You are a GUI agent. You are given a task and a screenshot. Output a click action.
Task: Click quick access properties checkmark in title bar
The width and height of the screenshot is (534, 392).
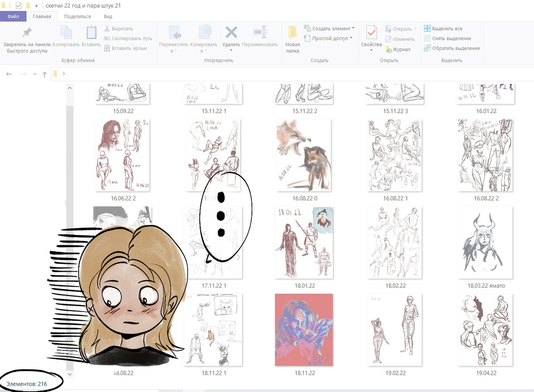click(x=18, y=6)
